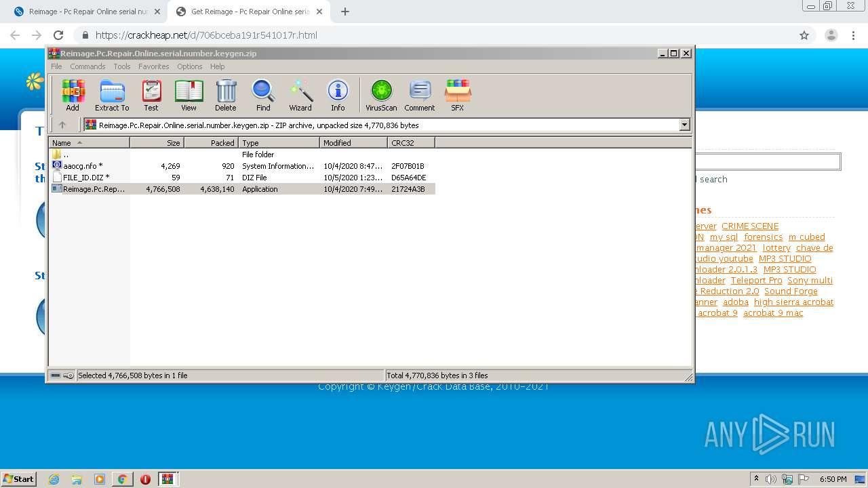Click the taskbar clock 6:50 PM
The height and width of the screenshot is (488, 868).
pos(833,479)
